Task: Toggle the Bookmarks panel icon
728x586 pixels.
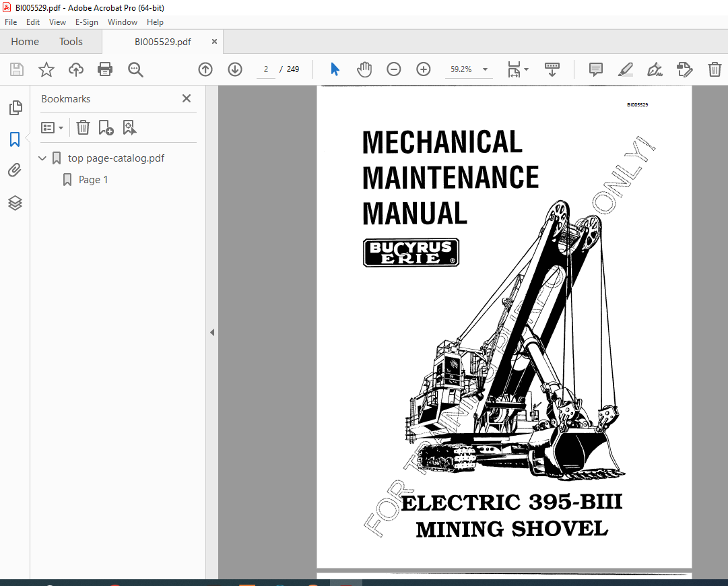Action: pos(15,139)
